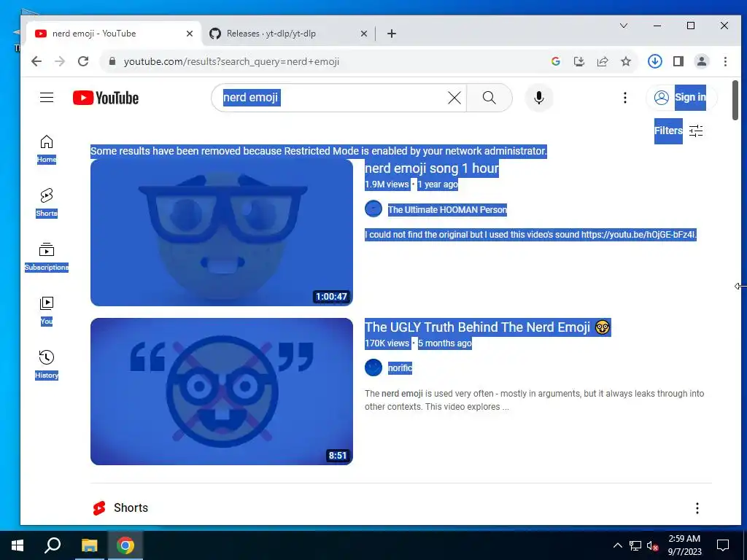Open the Filters panel
747x560 pixels.
point(679,131)
